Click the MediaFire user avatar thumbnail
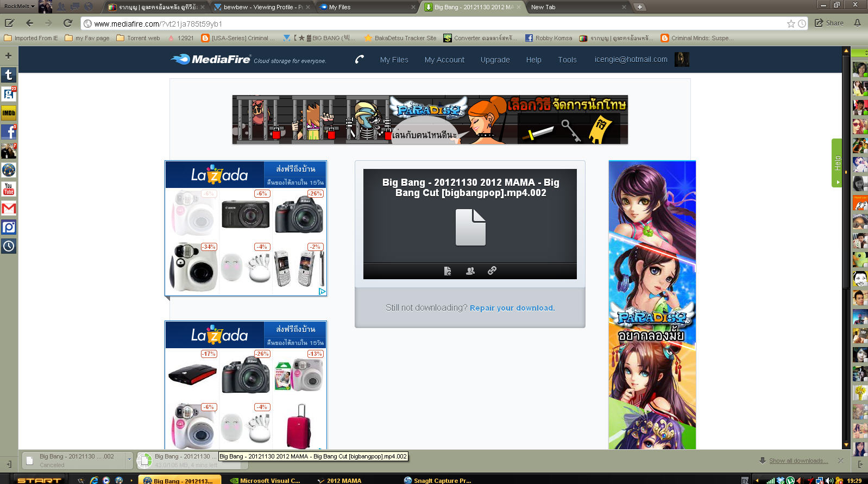 point(682,59)
